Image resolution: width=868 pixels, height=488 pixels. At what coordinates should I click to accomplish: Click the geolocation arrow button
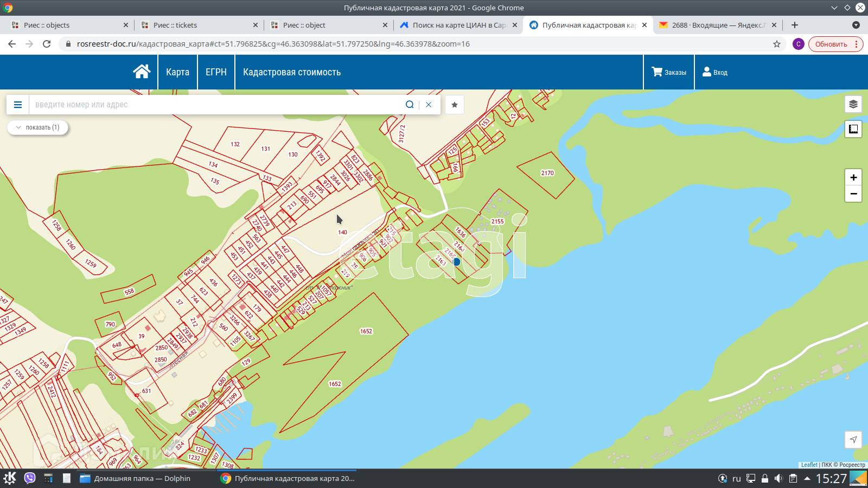tap(853, 440)
